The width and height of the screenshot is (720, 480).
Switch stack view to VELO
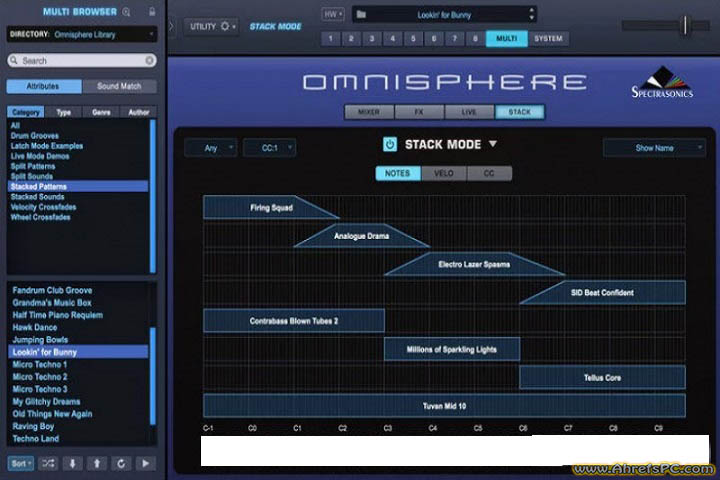point(444,173)
